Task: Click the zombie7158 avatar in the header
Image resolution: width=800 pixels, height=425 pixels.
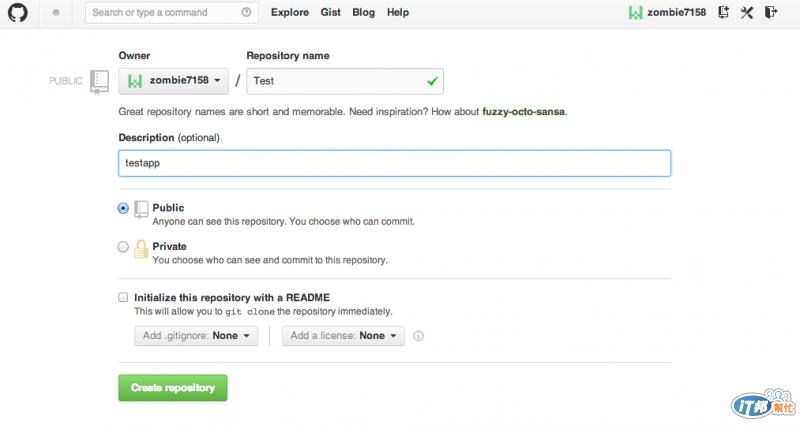Action: coord(635,12)
